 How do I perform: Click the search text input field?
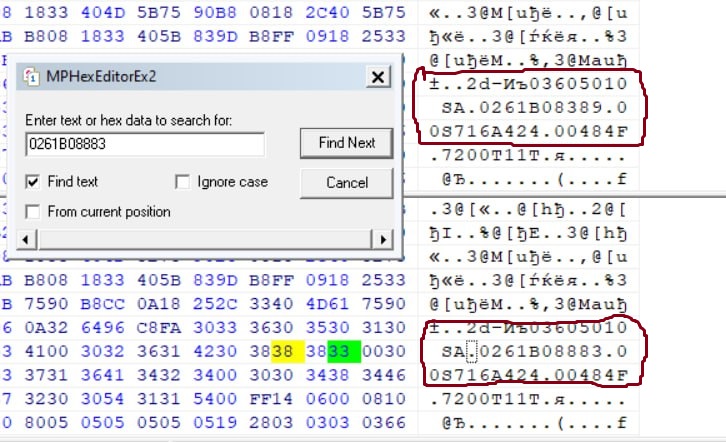point(145,144)
